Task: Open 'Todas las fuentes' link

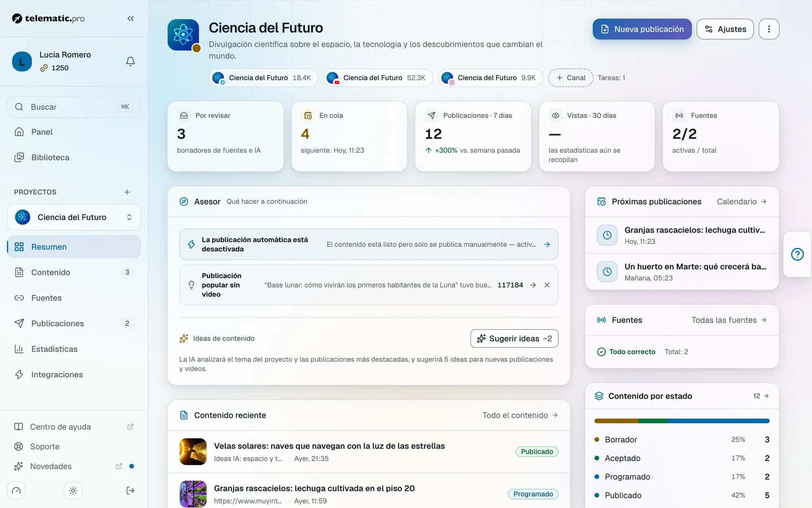Action: coord(729,320)
